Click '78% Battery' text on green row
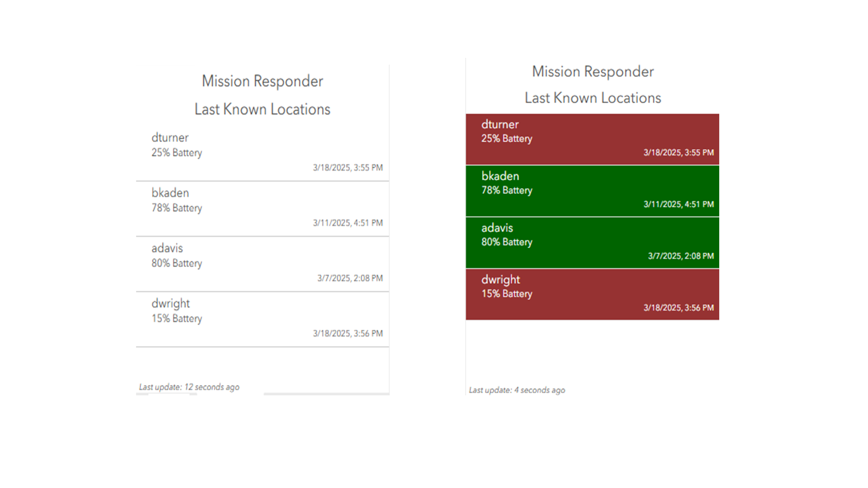The image size is (868, 488). pyautogui.click(x=506, y=190)
